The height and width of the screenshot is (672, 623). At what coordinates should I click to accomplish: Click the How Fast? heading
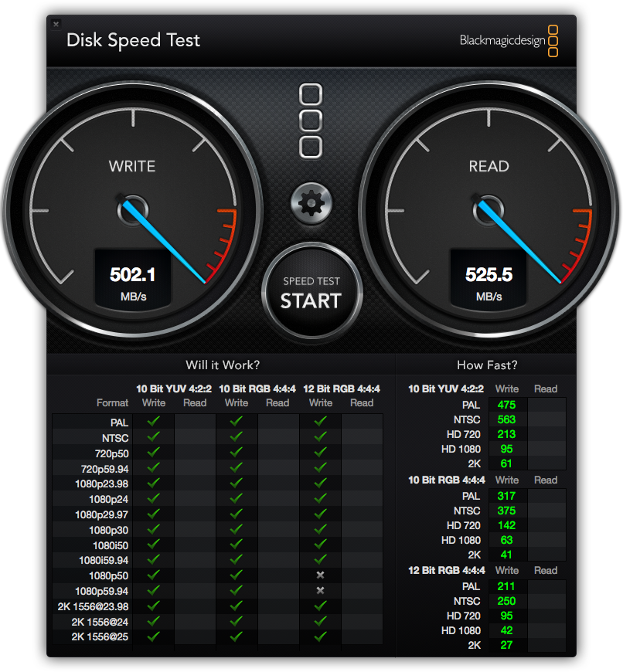[x=487, y=365]
